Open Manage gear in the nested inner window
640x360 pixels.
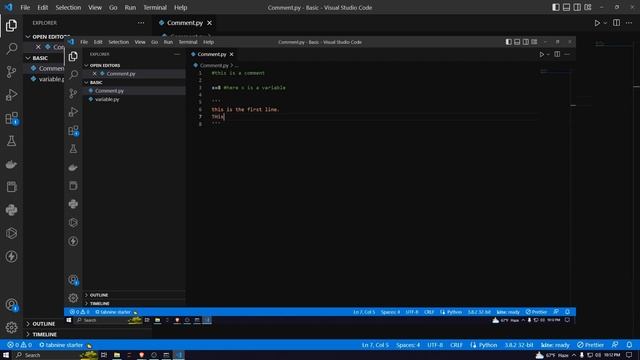[x=73, y=298]
